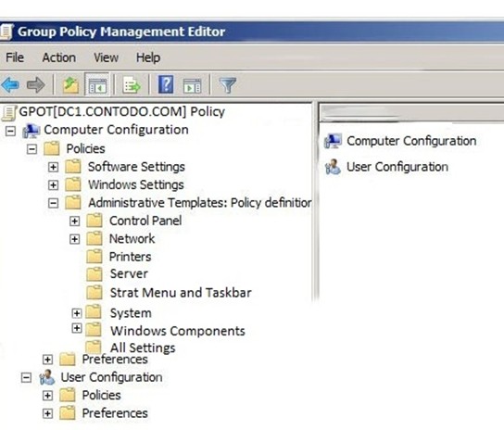Expand Preferences under User Configuration
The width and height of the screenshot is (504, 430).
[47, 413]
